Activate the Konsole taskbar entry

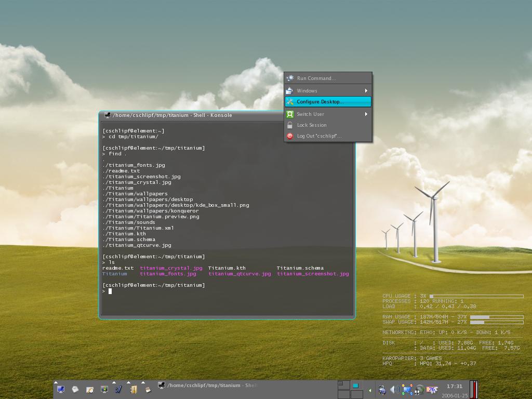click(x=208, y=385)
